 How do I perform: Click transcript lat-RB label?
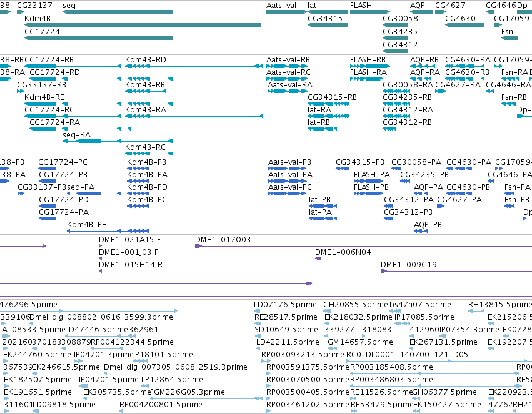click(x=319, y=122)
